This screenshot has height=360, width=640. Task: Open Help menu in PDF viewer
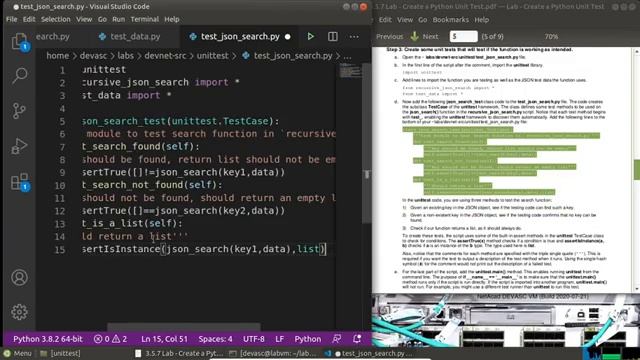(x=482, y=20)
